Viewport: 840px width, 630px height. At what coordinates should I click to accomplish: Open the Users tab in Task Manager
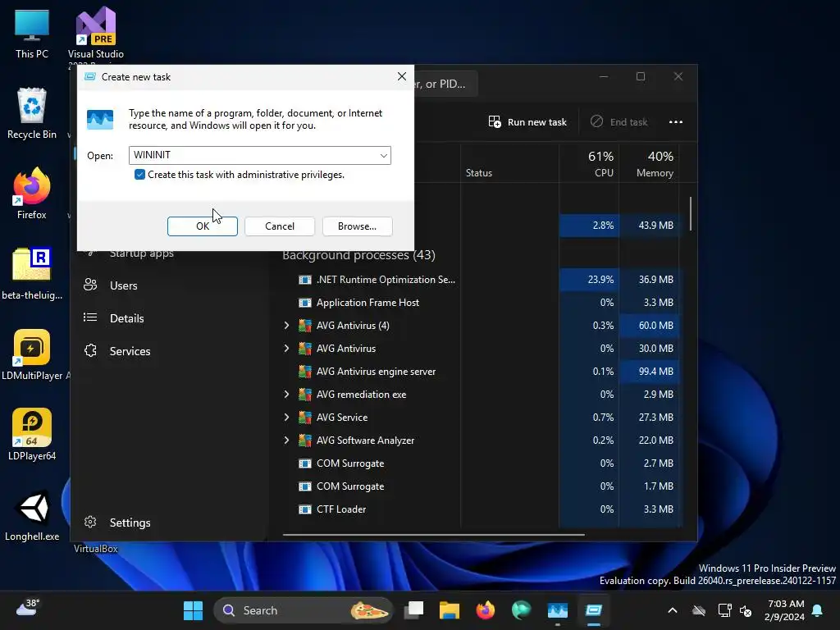pyautogui.click(x=123, y=285)
